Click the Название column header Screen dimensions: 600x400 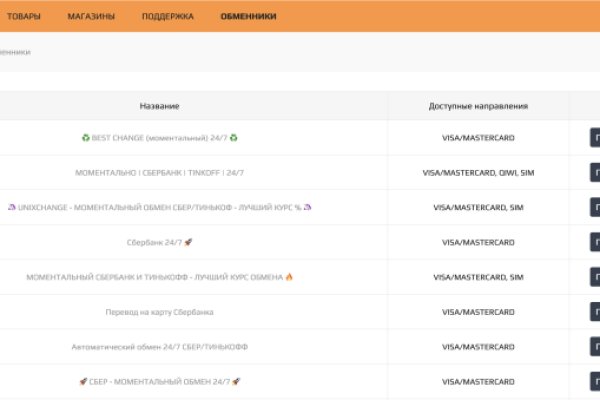pyautogui.click(x=160, y=106)
